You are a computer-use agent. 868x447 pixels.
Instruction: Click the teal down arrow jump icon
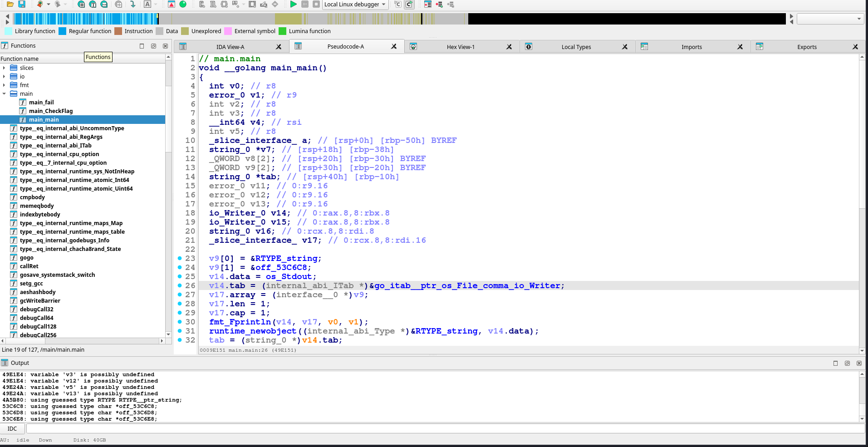[x=132, y=4]
